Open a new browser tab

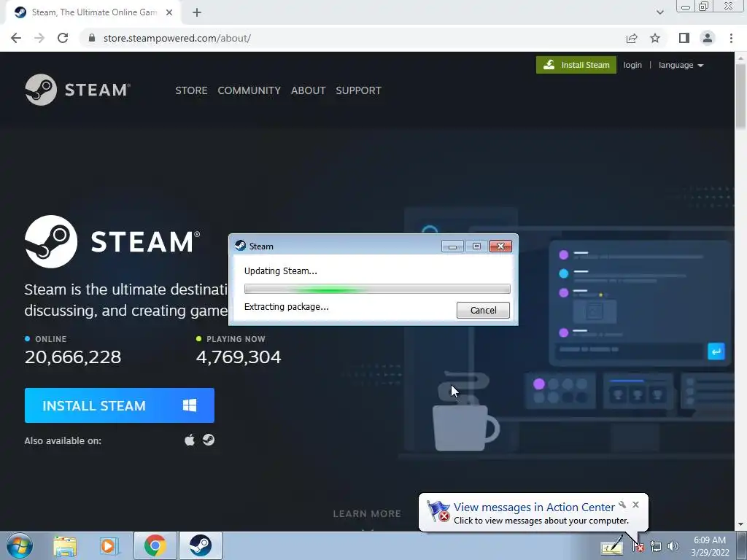click(197, 13)
